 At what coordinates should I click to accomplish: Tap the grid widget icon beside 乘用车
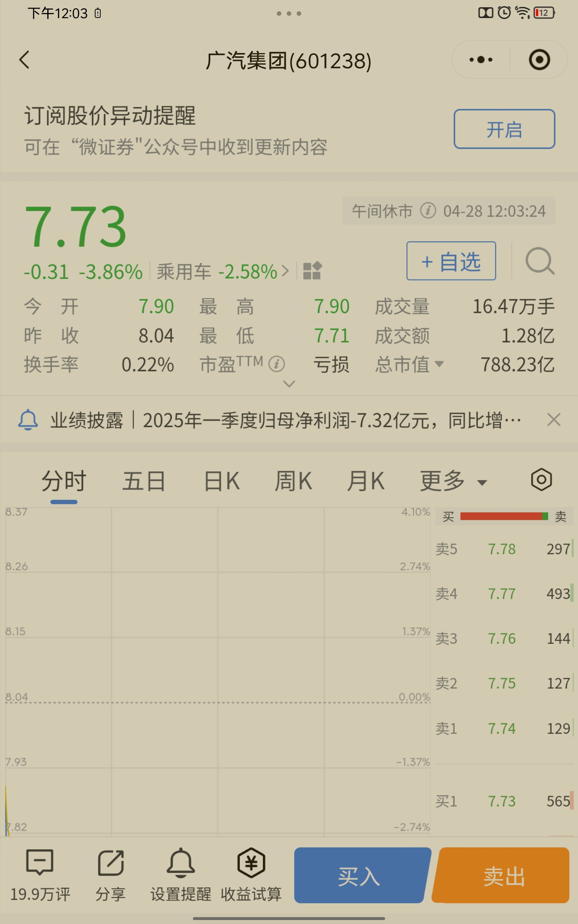(312, 271)
